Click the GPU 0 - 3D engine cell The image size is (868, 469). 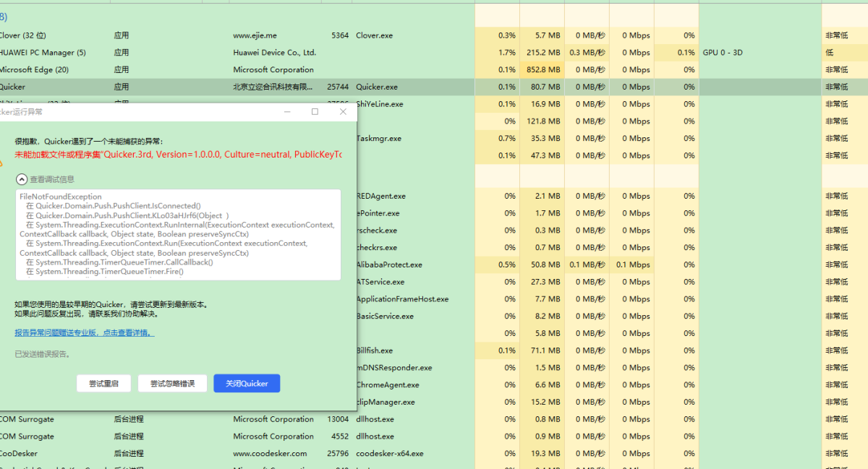pos(723,53)
